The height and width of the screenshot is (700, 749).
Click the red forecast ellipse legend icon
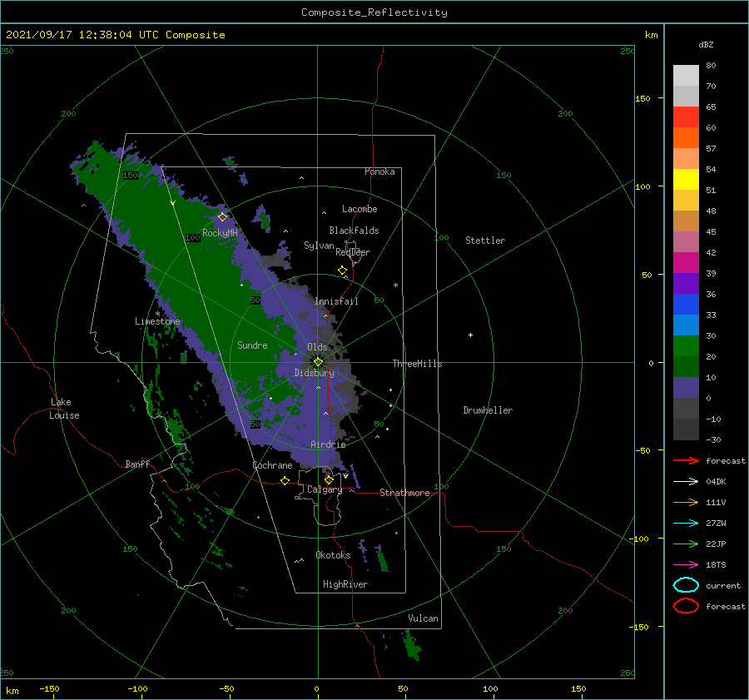click(x=686, y=606)
